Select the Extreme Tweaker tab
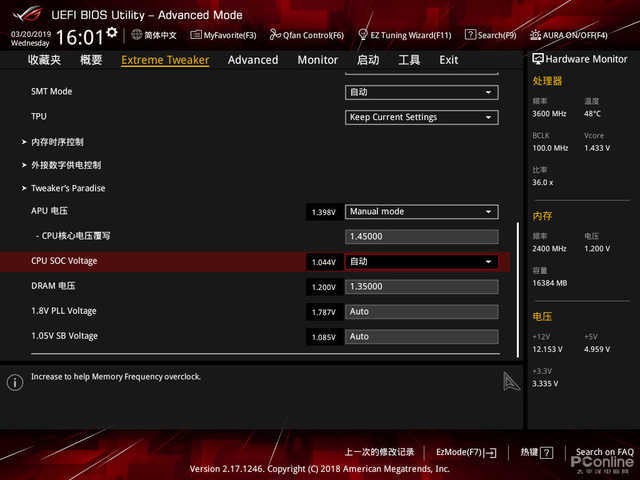Image resolution: width=640 pixels, height=480 pixels. (165, 60)
